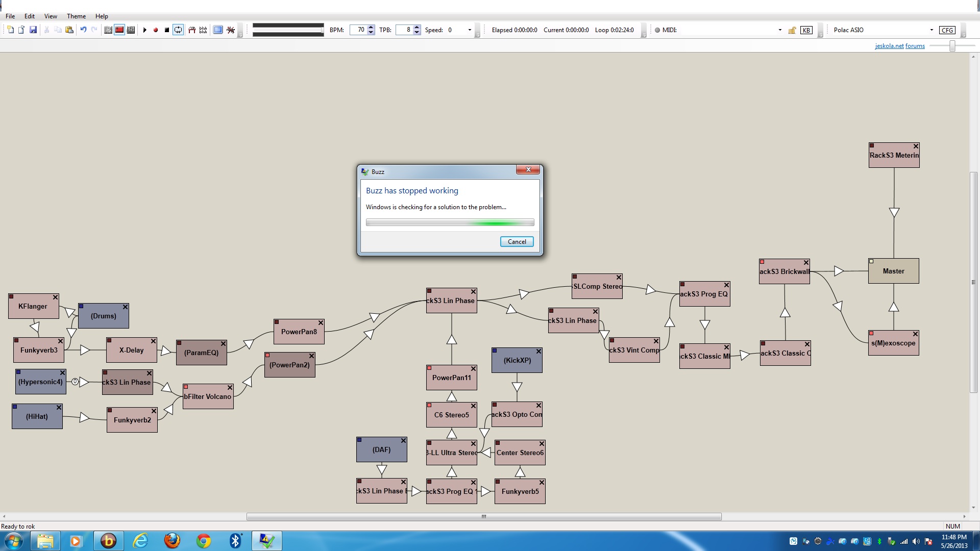The image size is (980, 551).
Task: Increase BPM with the up stepper
Action: 371,28
